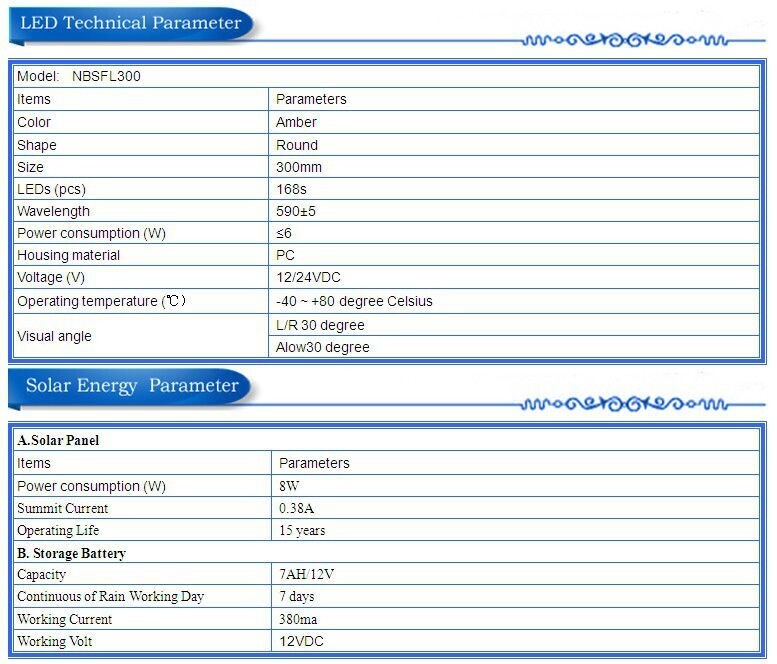Select the Model NBSFL300 row
Image resolution: width=777 pixels, height=664 pixels.
tap(386, 76)
